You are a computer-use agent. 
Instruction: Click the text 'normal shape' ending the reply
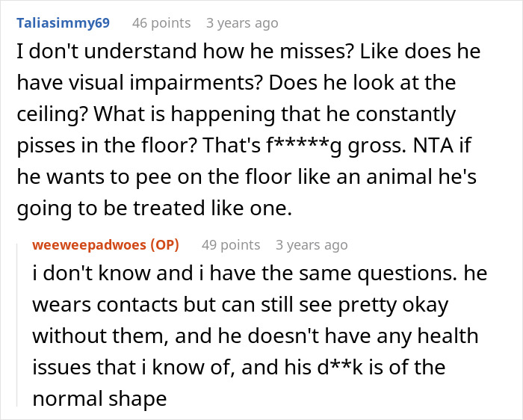coord(99,399)
